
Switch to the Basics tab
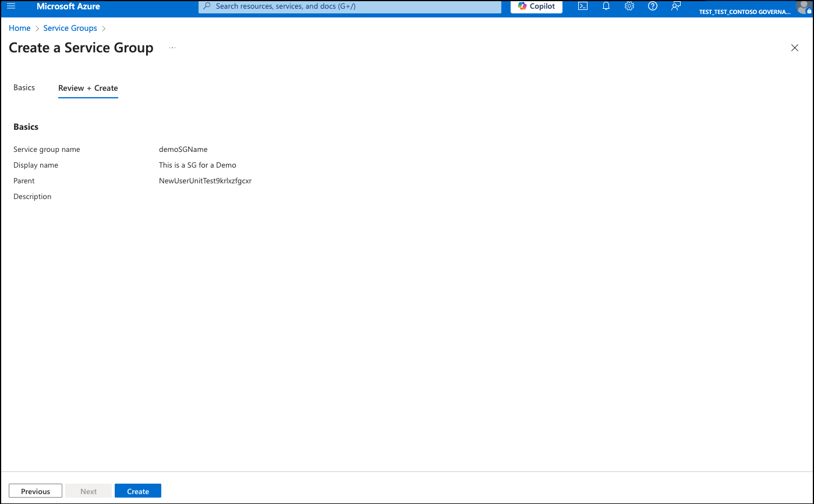click(24, 87)
